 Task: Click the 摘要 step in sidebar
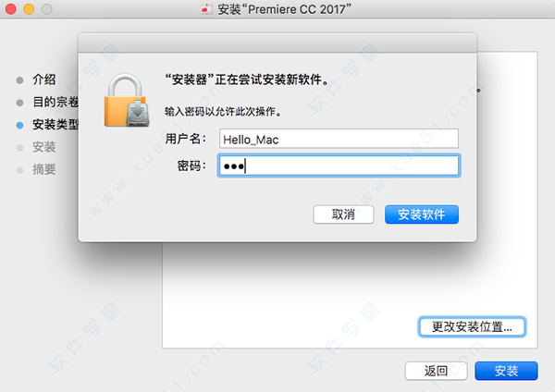click(43, 170)
